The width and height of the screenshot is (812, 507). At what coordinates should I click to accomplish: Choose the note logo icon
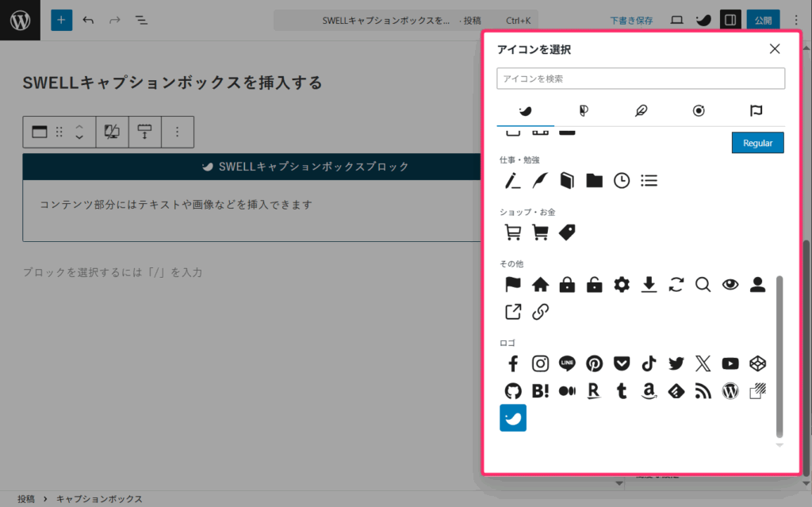757,391
